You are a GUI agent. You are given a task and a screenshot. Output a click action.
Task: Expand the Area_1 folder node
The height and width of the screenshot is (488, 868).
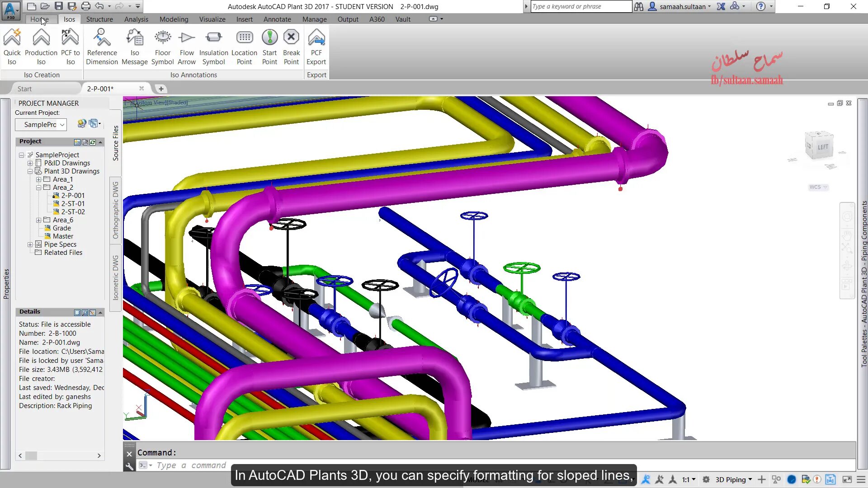pyautogui.click(x=38, y=179)
